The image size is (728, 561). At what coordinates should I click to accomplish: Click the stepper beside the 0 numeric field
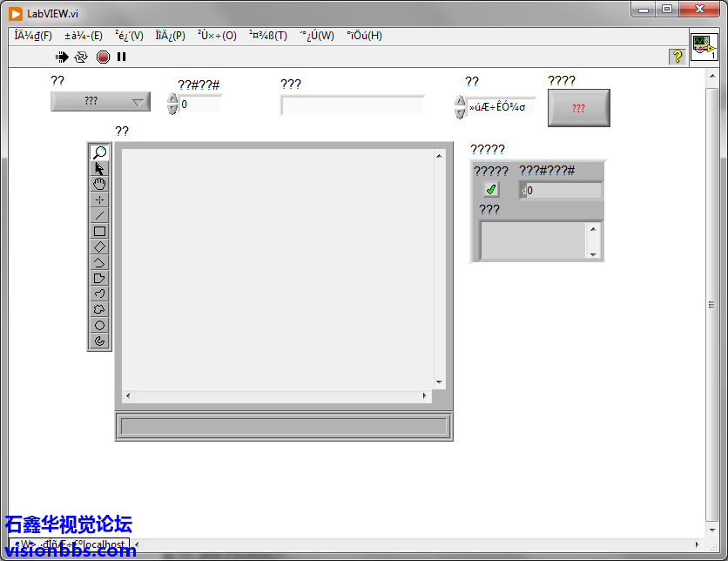click(x=172, y=104)
